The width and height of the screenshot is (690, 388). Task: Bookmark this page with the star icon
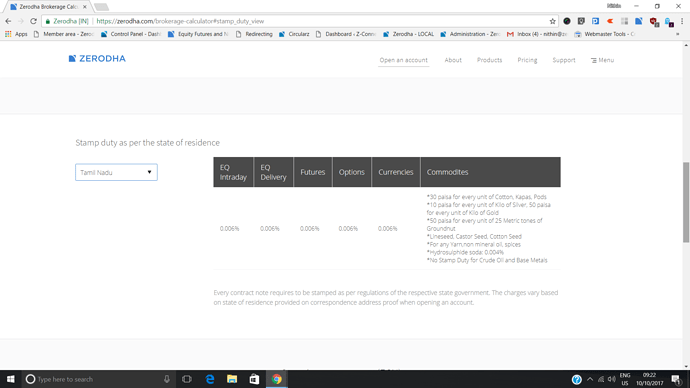tap(552, 21)
